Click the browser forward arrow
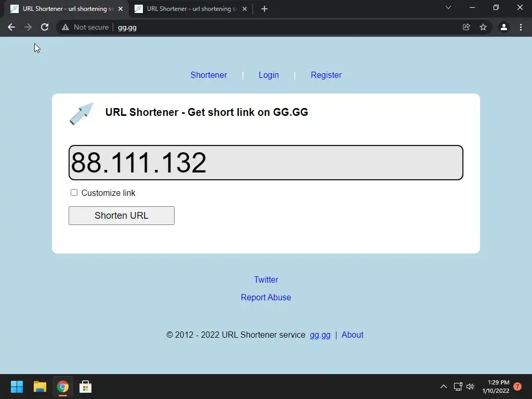 [x=28, y=27]
